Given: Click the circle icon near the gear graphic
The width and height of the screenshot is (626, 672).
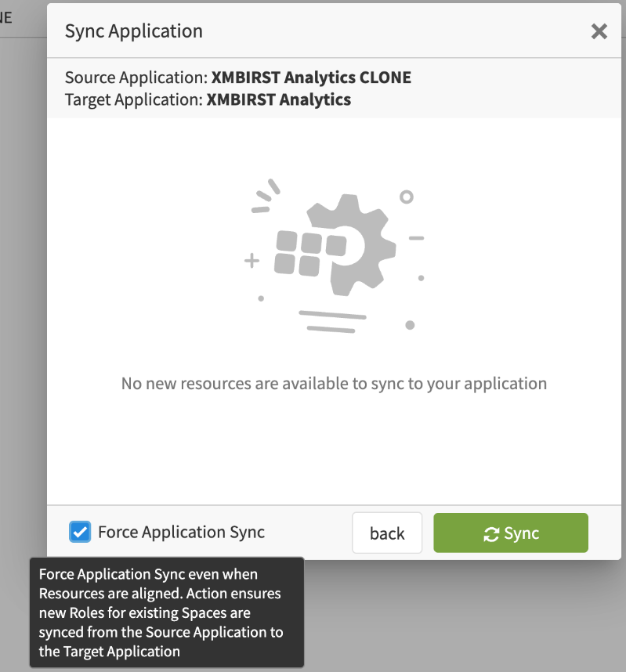Looking at the screenshot, I should point(407,198).
